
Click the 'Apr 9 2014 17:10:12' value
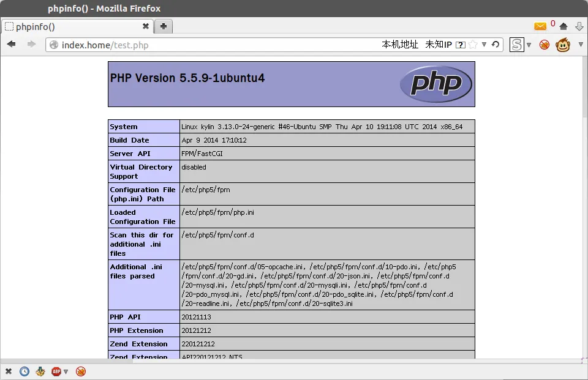pyautogui.click(x=214, y=140)
